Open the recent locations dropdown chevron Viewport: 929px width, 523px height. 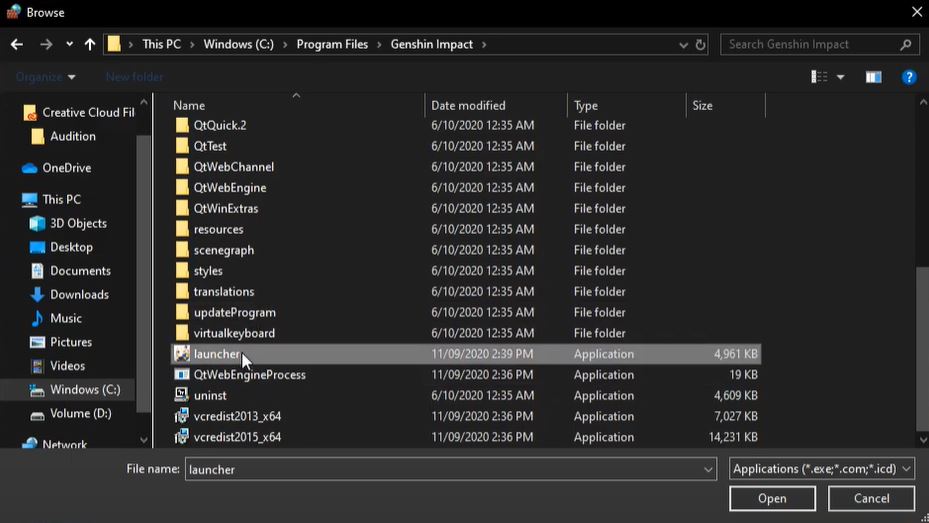(69, 44)
